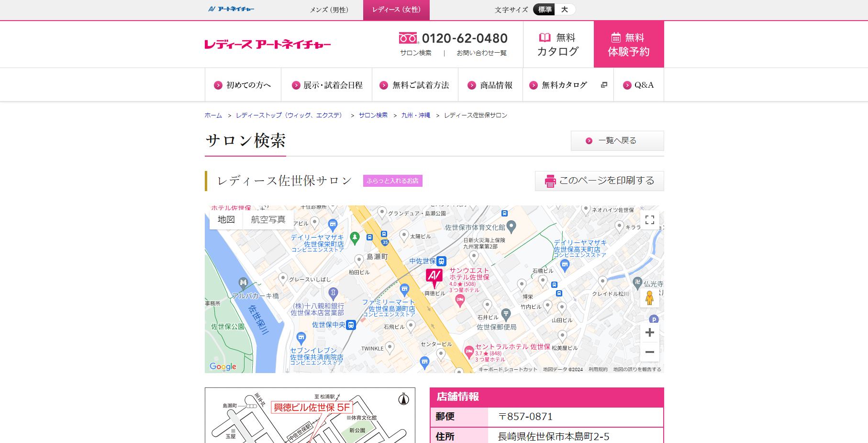Image resolution: width=868 pixels, height=443 pixels.
Task: Click the Ladies Art Nature main logo
Action: (x=267, y=45)
